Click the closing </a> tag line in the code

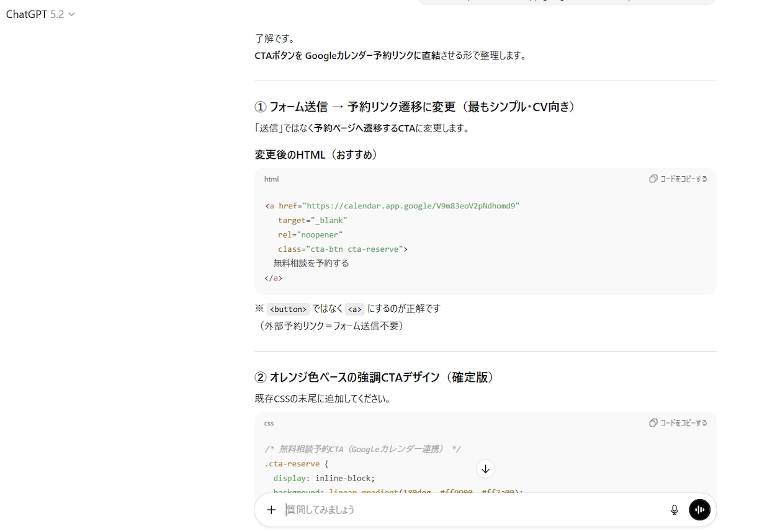pyautogui.click(x=273, y=278)
